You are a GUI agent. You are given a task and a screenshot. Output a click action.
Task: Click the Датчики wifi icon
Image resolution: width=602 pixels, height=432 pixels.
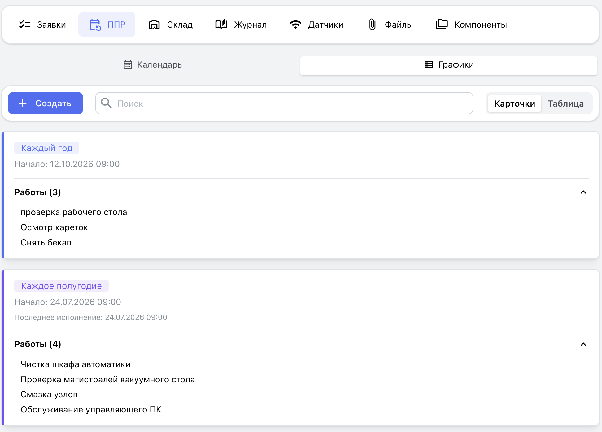(x=295, y=25)
